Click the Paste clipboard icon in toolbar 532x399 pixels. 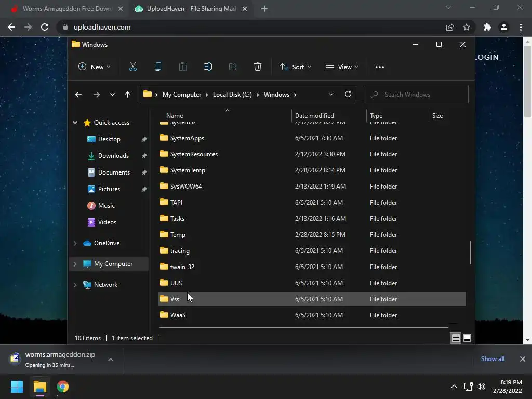[x=182, y=67]
